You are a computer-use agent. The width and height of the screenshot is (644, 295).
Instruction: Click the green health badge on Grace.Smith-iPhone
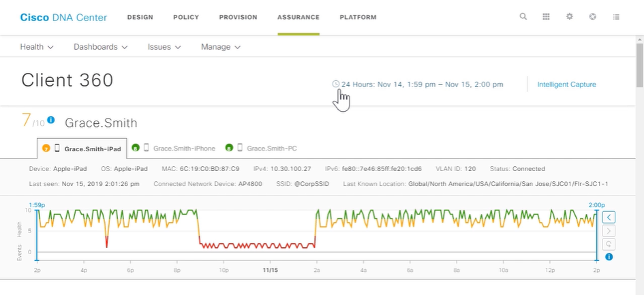point(135,148)
